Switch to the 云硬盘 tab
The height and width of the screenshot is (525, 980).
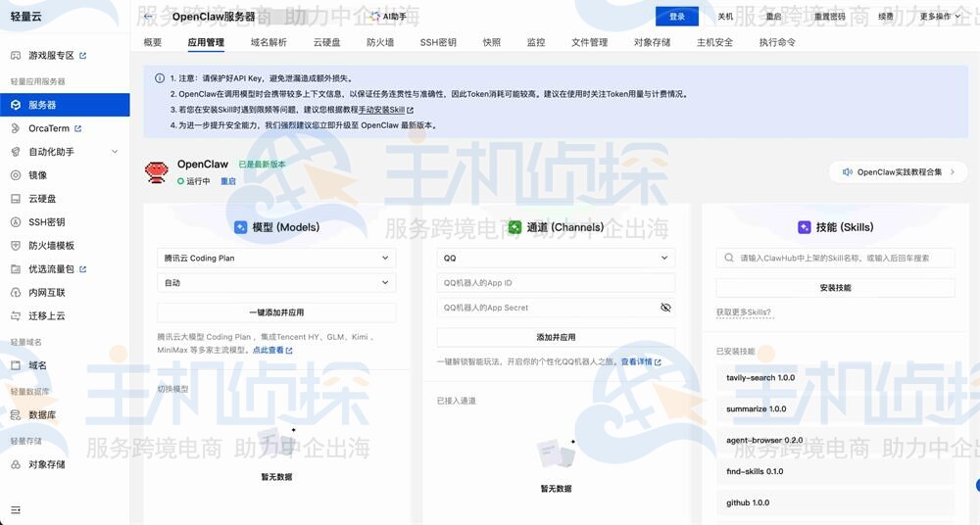point(327,42)
